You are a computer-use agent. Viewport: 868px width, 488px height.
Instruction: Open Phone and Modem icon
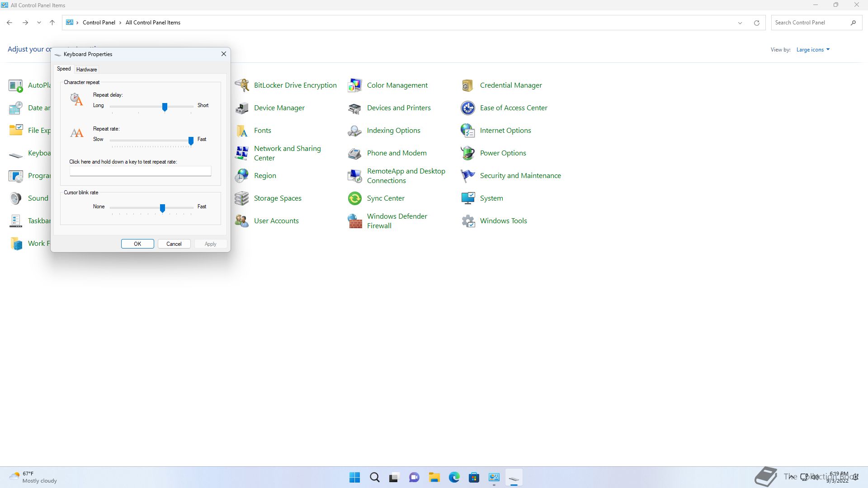[x=355, y=153]
